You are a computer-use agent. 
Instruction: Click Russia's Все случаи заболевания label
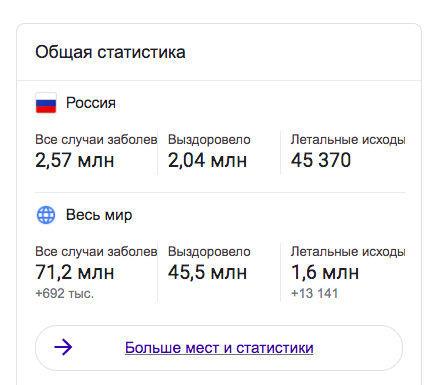[96, 140]
